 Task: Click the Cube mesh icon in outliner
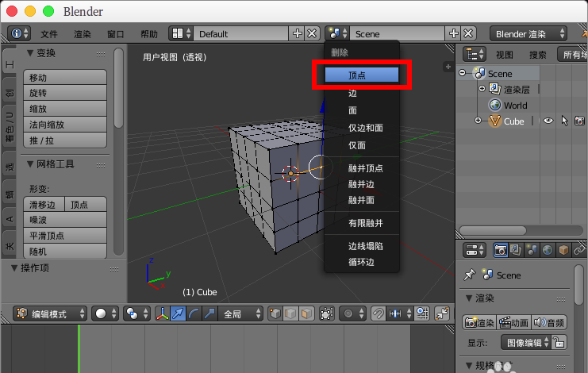click(x=495, y=121)
